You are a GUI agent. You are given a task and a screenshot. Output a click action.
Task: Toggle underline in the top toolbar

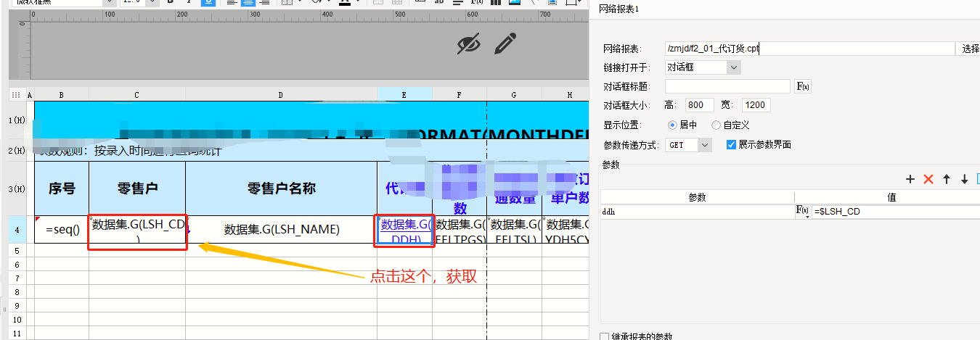[x=208, y=3]
